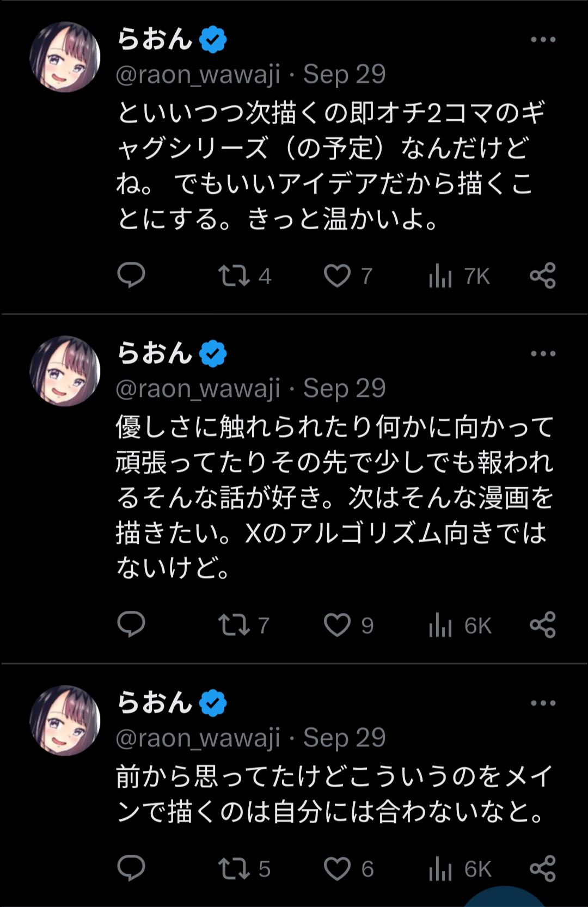View analytics of the 7K views tweet

[x=440, y=276]
